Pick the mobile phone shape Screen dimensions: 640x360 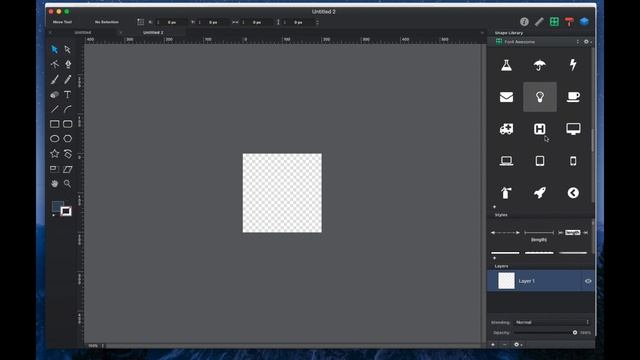click(x=573, y=161)
